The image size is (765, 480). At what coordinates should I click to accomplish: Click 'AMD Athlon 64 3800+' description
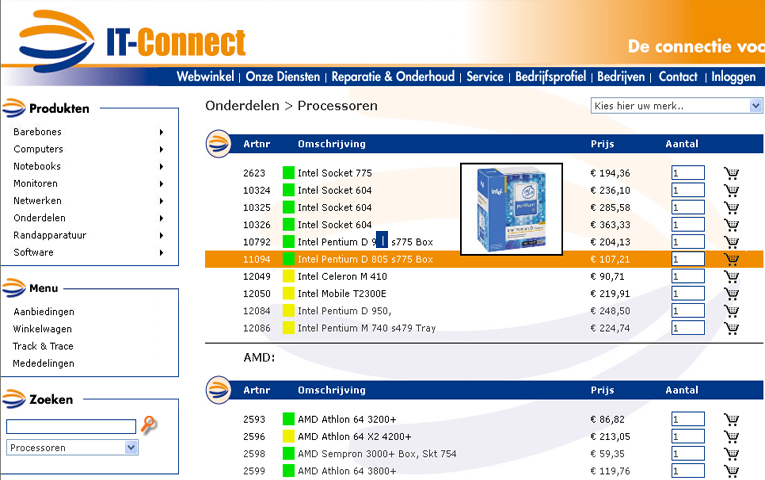(347, 471)
